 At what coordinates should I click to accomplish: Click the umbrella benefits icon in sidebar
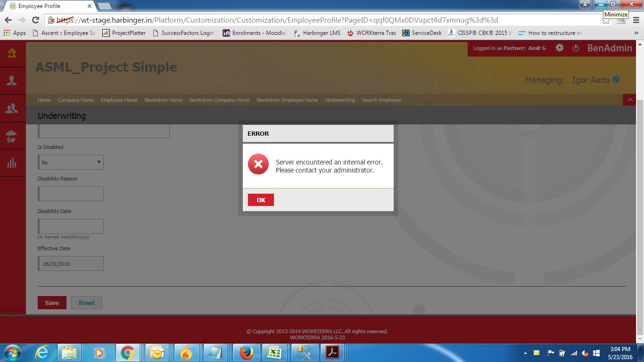tap(12, 136)
